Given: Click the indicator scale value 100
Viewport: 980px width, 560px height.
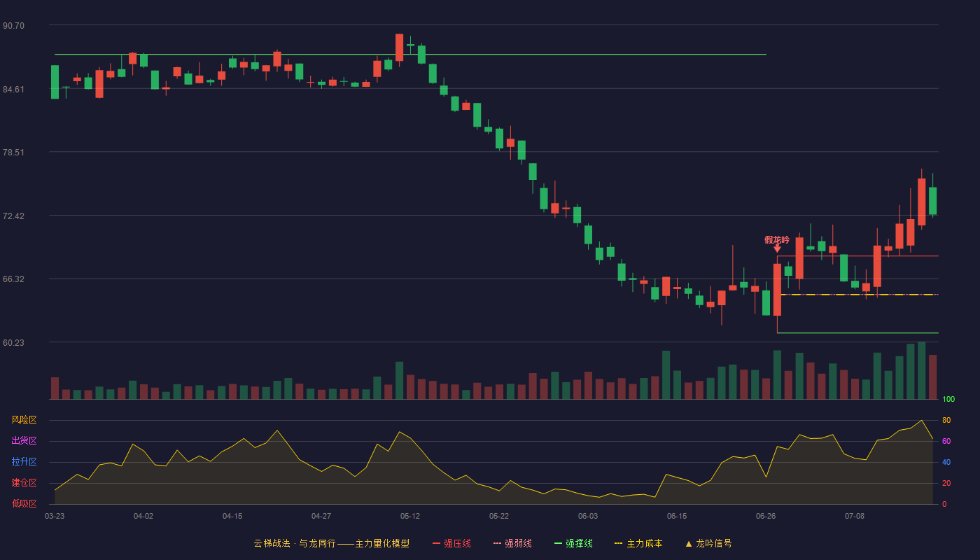Looking at the screenshot, I should point(948,400).
